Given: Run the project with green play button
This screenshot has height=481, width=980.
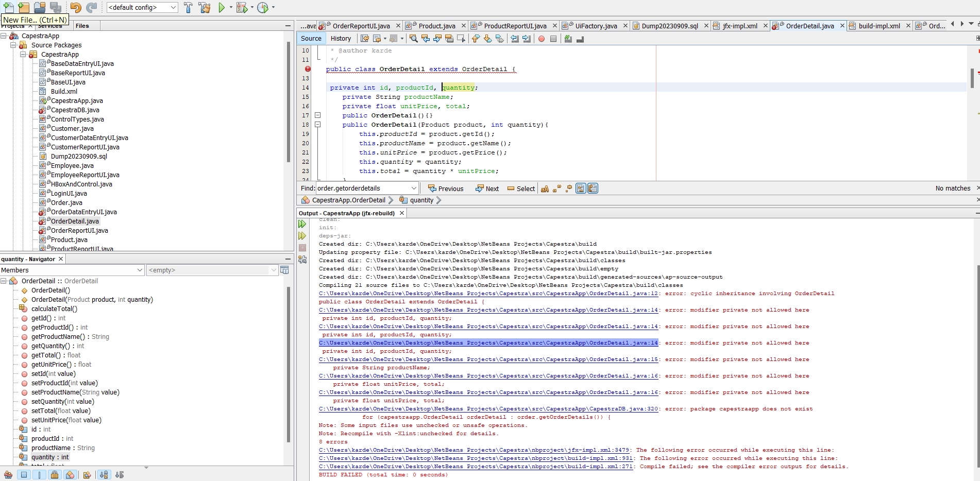Looking at the screenshot, I should click(222, 7).
